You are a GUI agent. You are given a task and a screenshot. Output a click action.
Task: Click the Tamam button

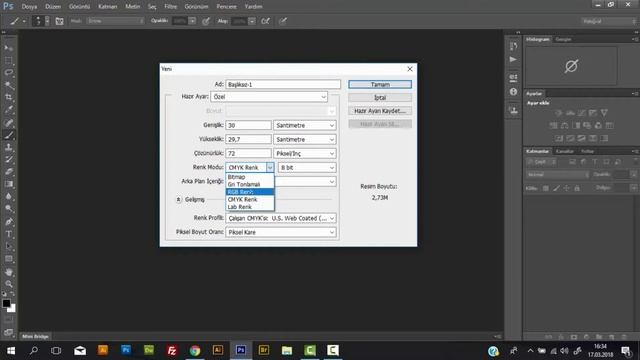coord(380,84)
